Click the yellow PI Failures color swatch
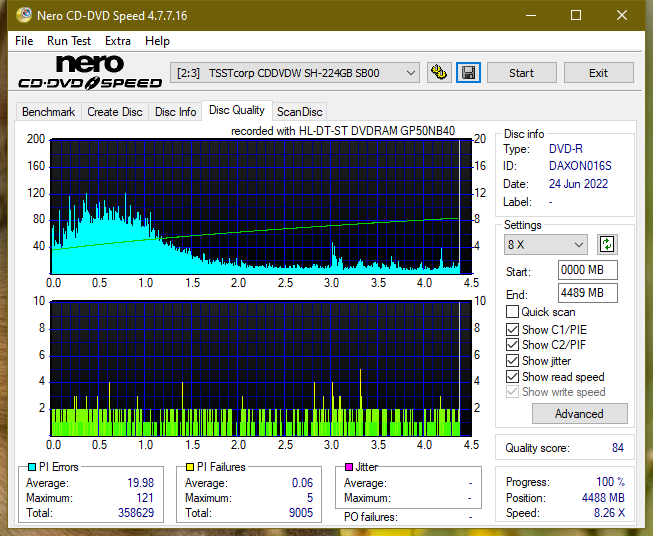Image resolution: width=653 pixels, height=536 pixels. (x=190, y=467)
